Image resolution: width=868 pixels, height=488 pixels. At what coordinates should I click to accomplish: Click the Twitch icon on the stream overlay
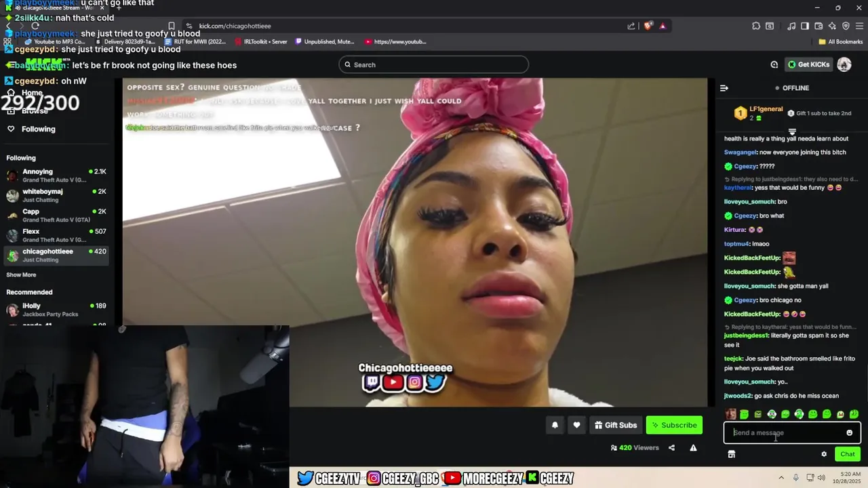(x=372, y=382)
